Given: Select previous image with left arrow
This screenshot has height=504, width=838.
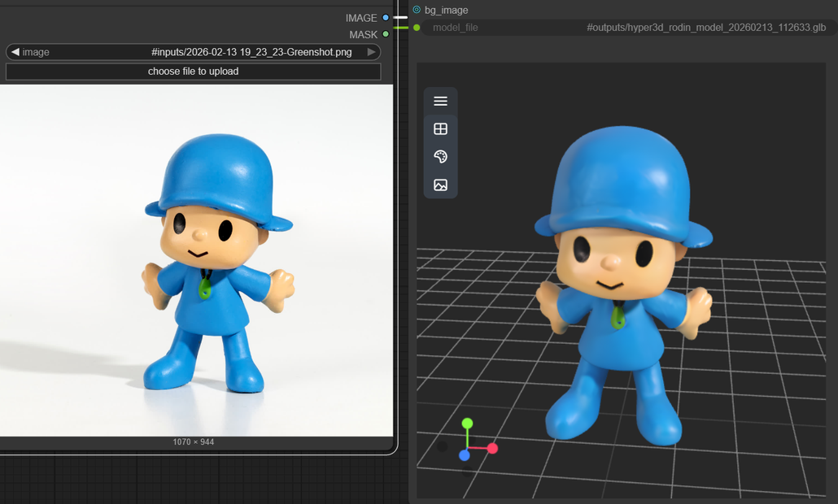Looking at the screenshot, I should coord(15,52).
